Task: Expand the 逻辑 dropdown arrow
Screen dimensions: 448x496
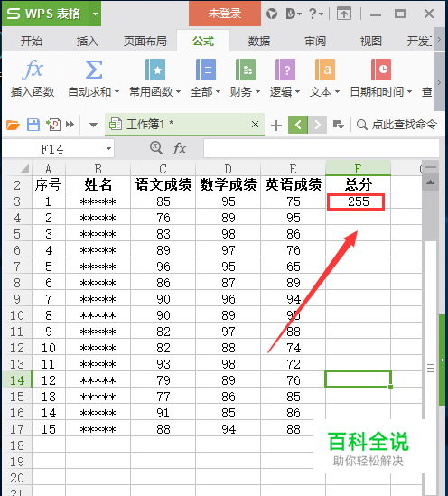Action: [x=297, y=92]
